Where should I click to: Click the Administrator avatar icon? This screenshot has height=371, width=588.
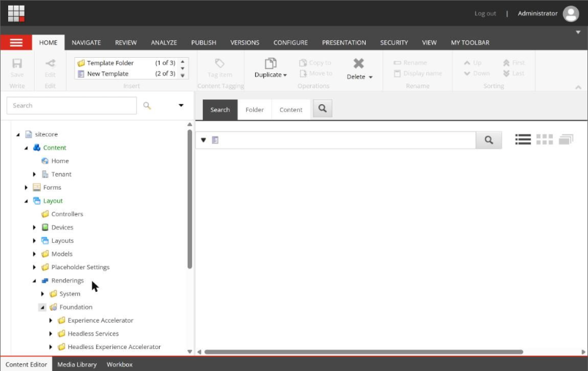pyautogui.click(x=571, y=14)
